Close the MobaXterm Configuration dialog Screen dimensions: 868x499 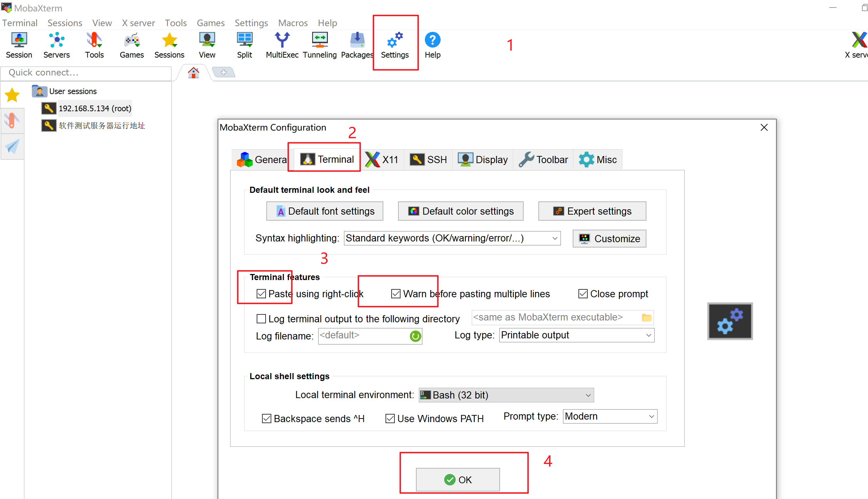click(764, 127)
